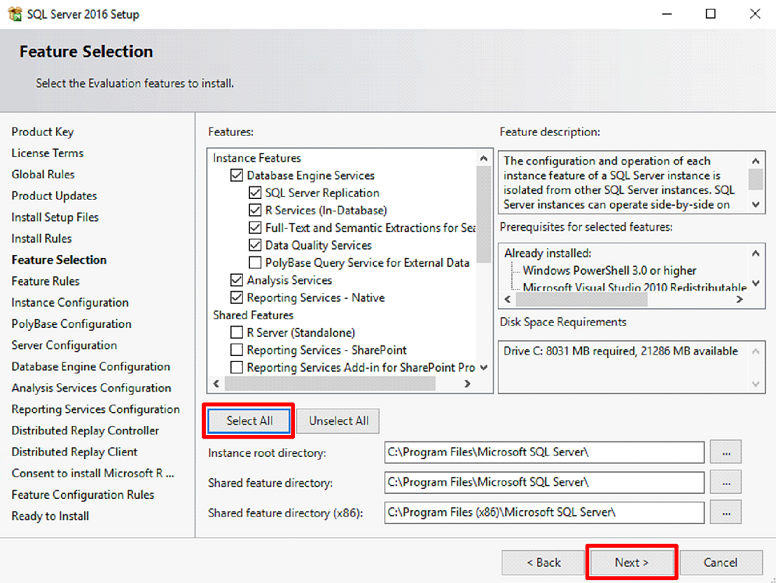Enable PolyBase Query Service for External Data

click(255, 263)
